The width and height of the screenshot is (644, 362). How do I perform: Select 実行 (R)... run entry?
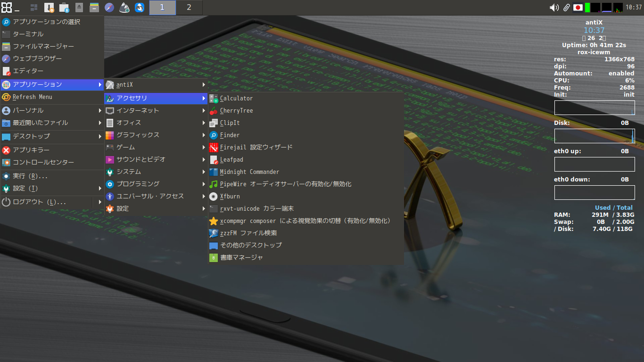[x=52, y=176]
